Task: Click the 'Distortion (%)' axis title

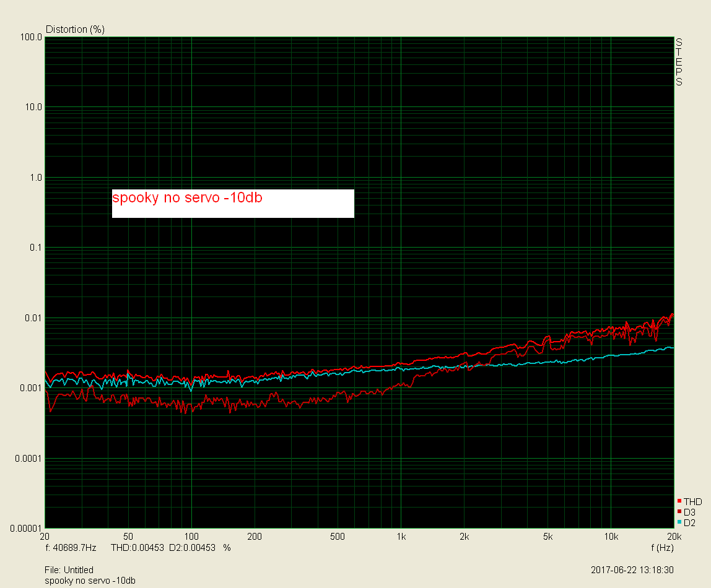Action: [x=76, y=30]
